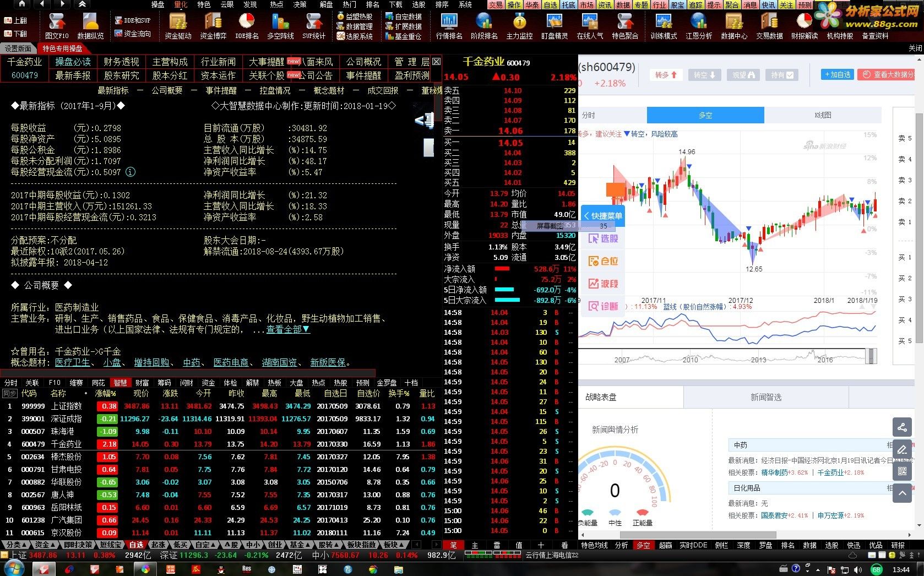Switch to the 设置版面 tab
The image size is (924, 576).
[x=18, y=48]
